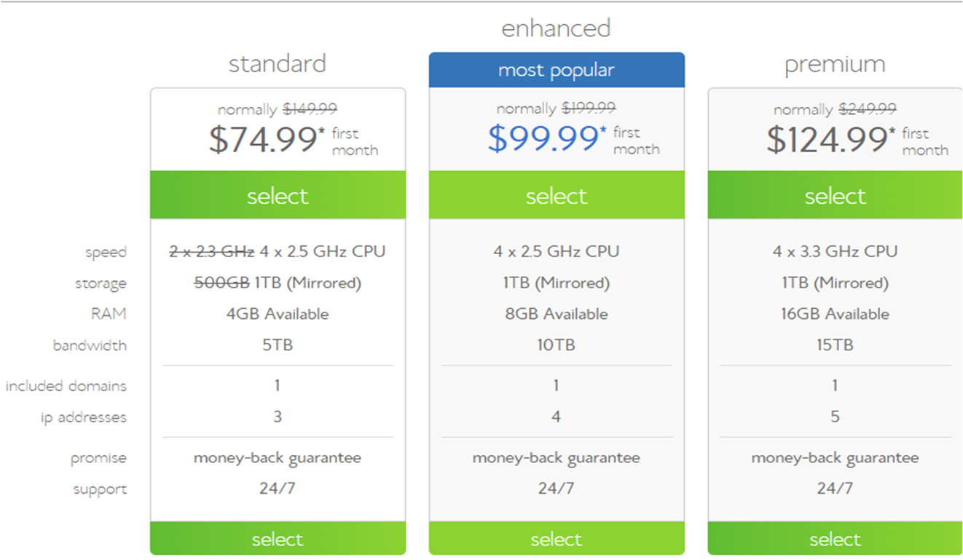Click the 'included domains' row label
This screenshot has height=560, width=963.
66,386
